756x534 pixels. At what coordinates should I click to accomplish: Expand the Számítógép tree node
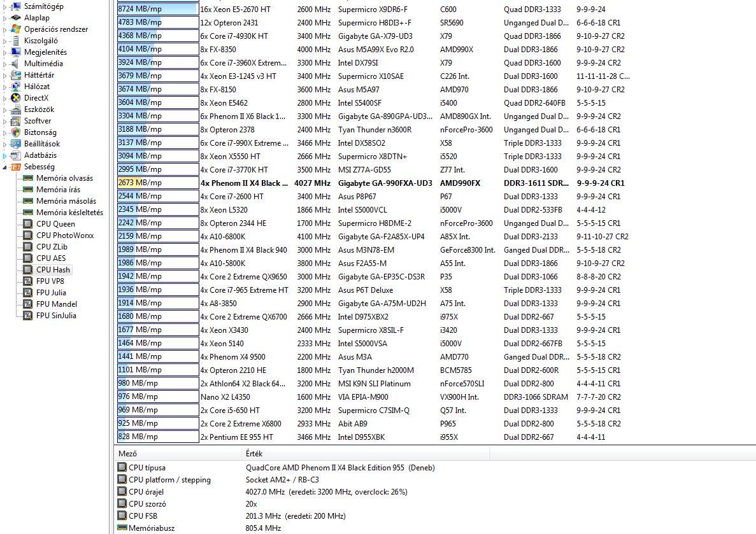(x=5, y=6)
